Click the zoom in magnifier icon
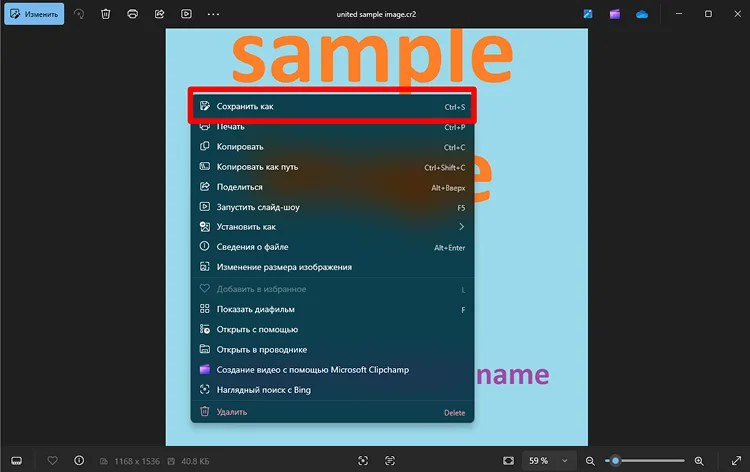The image size is (750, 472). [x=699, y=461]
